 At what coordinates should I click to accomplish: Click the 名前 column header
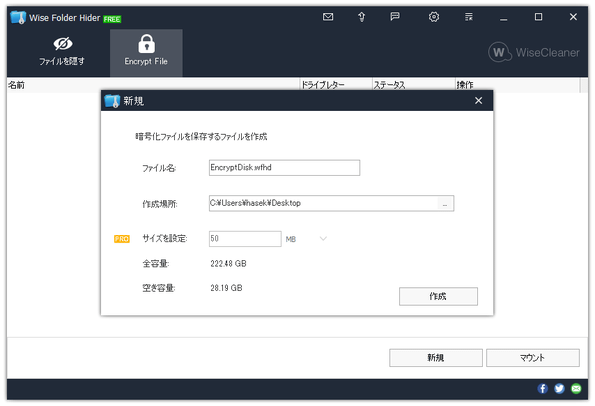coord(153,85)
